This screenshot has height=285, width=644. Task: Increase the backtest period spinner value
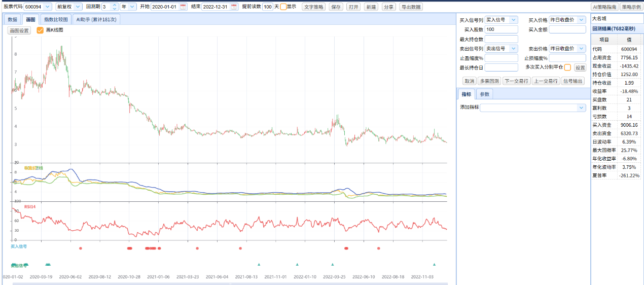tap(114, 5)
